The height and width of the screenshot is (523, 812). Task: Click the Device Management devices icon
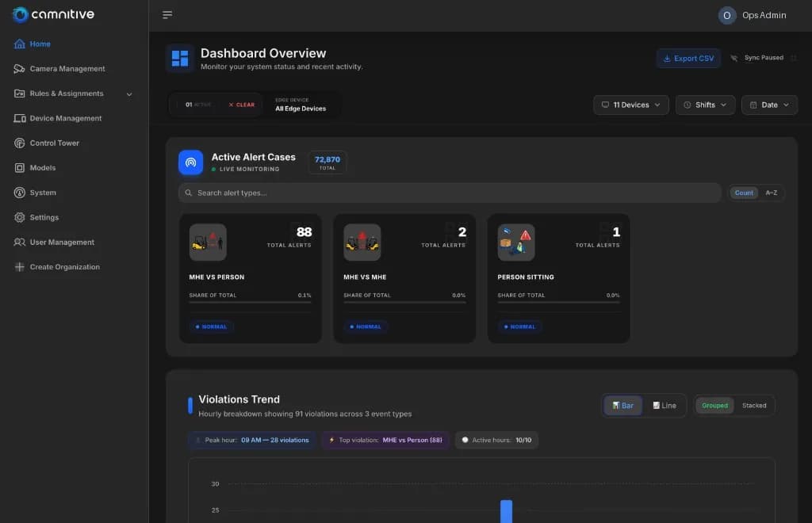[x=20, y=118]
